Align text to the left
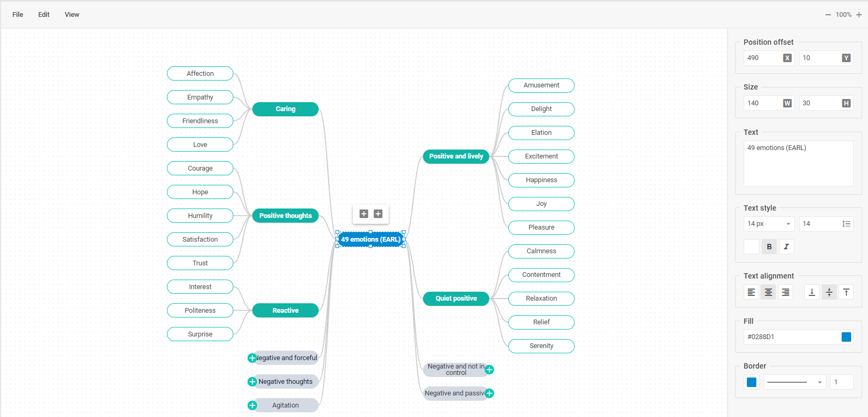The height and width of the screenshot is (417, 868). point(751,292)
